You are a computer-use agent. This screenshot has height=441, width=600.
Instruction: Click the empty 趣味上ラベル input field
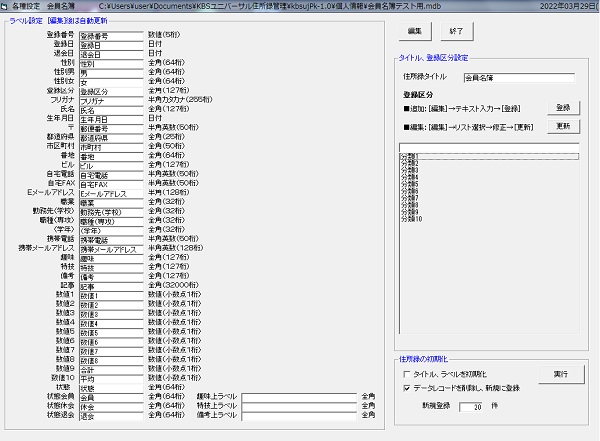click(299, 397)
